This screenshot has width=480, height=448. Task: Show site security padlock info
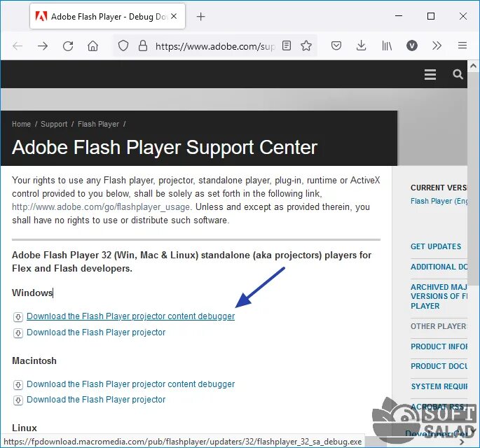[x=143, y=46]
